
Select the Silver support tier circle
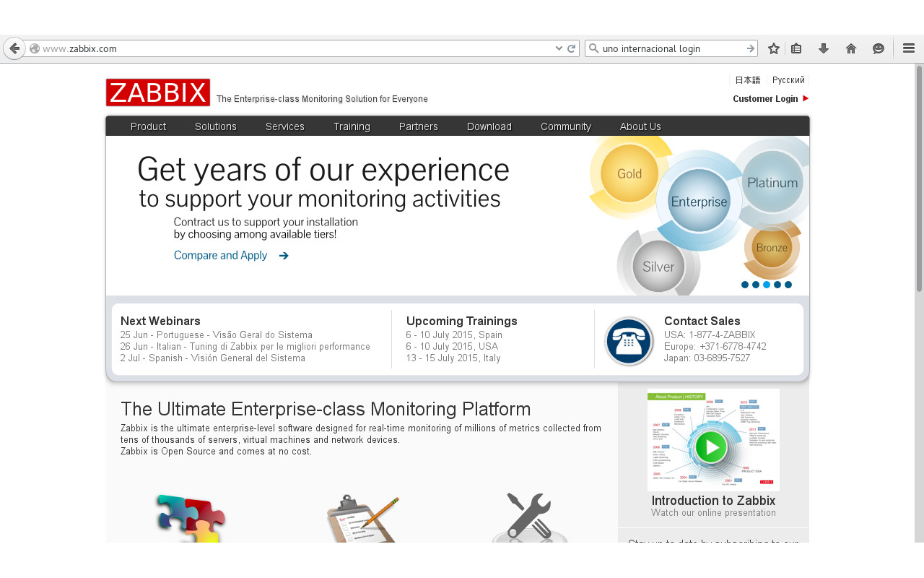click(658, 267)
